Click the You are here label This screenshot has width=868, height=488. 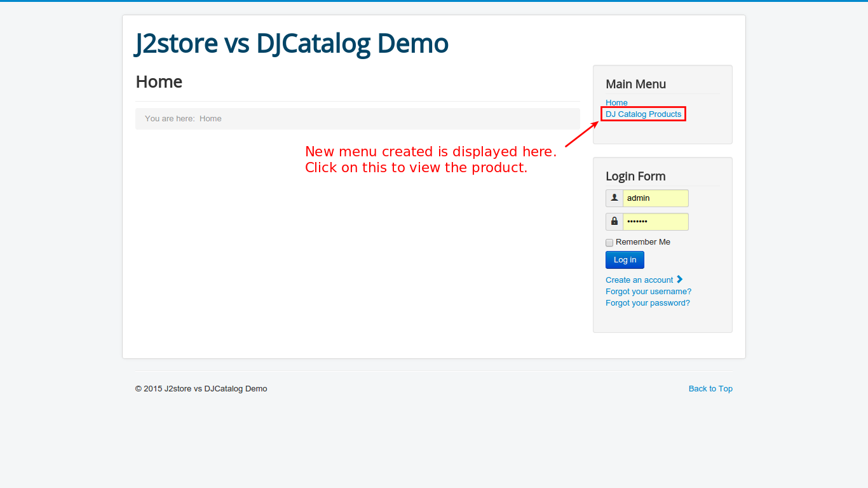(x=170, y=119)
